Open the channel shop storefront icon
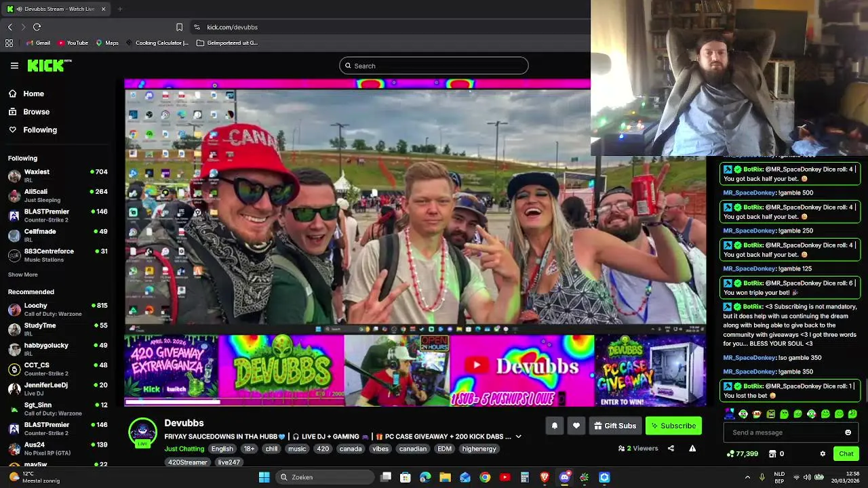 pos(772,453)
